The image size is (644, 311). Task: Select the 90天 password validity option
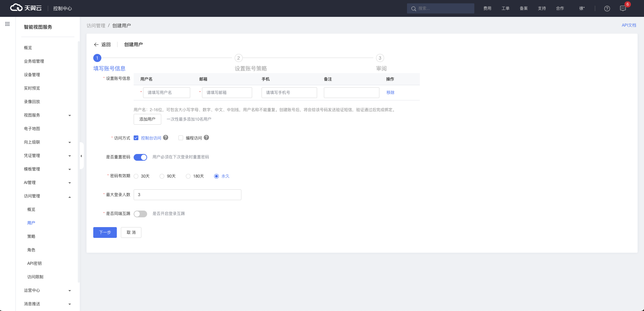click(162, 176)
